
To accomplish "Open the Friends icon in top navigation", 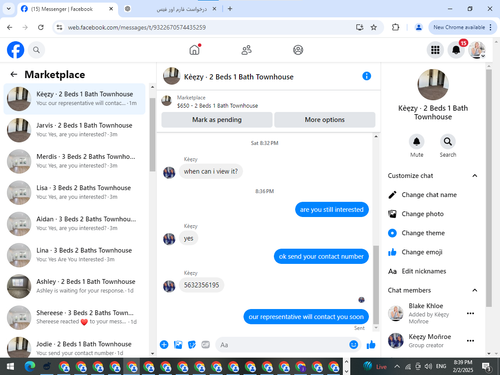I will (x=246, y=50).
